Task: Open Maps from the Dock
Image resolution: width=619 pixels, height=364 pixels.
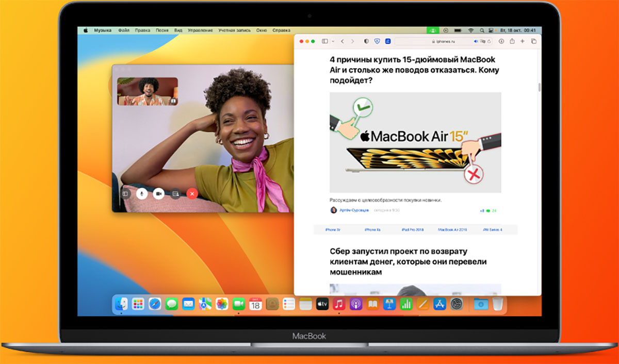Action: point(205,304)
